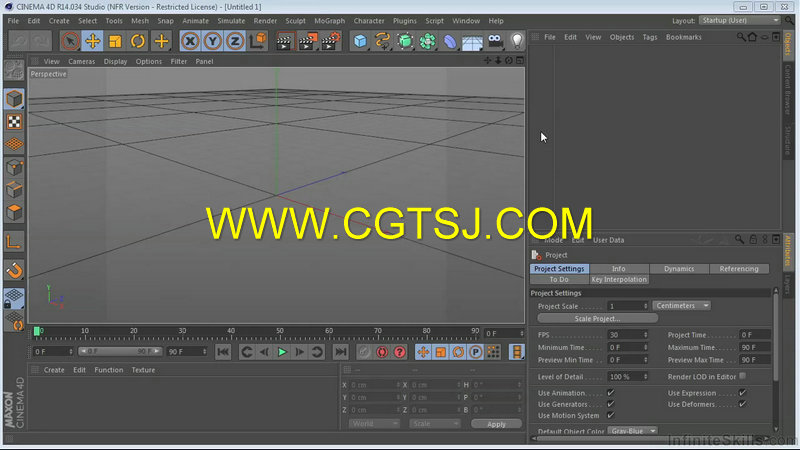Viewport: 800px width, 450px height.
Task: Start timeline playback
Action: pos(282,352)
